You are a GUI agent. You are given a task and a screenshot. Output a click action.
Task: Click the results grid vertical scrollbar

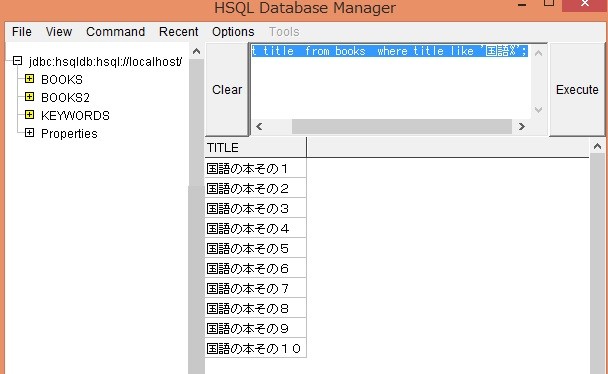pyautogui.click(x=598, y=264)
